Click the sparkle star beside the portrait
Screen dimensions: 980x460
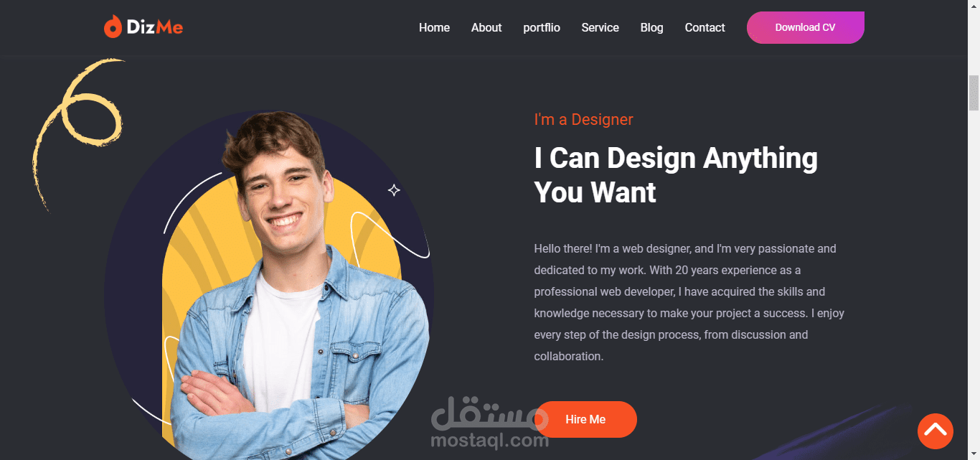click(x=394, y=190)
